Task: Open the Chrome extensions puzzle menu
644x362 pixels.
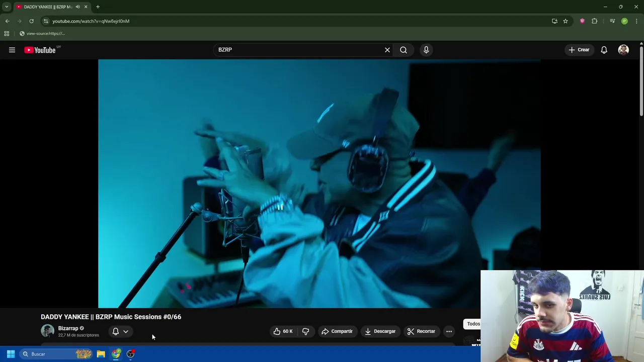Action: click(594, 21)
